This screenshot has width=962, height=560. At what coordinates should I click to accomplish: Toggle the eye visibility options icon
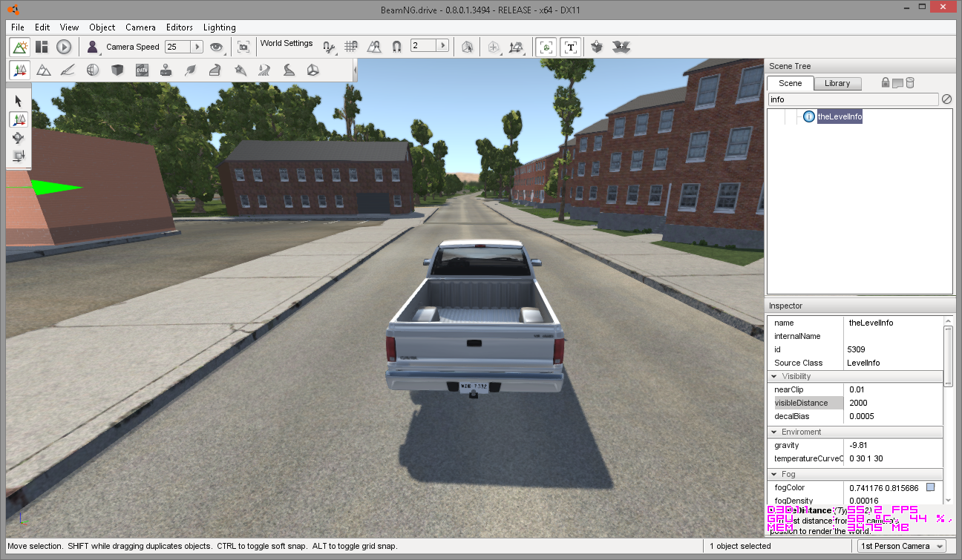[x=217, y=47]
